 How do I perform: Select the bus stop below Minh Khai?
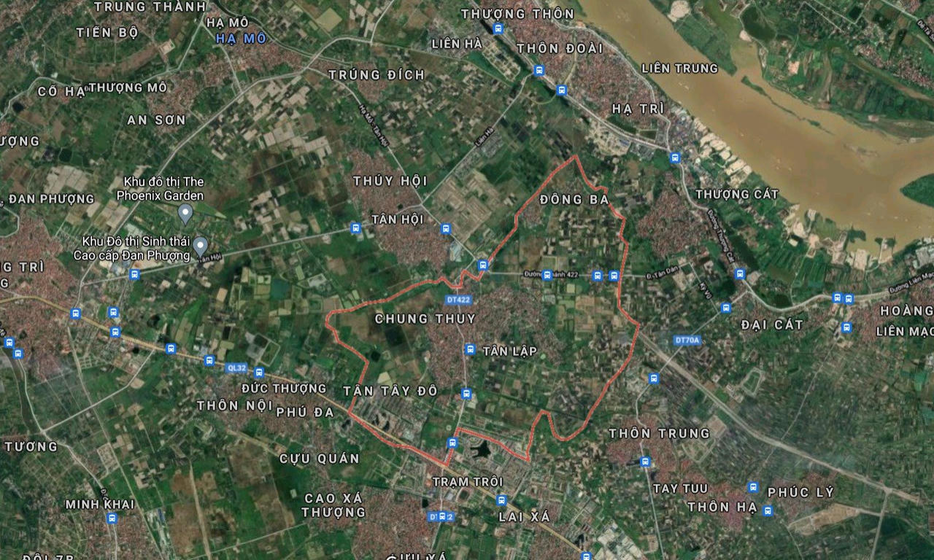click(x=112, y=518)
